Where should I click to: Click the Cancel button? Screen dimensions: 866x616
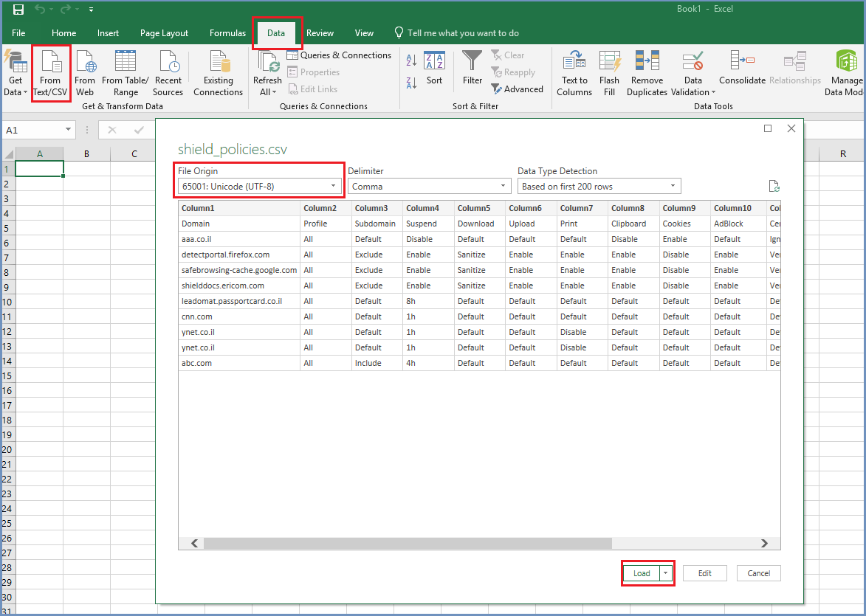tap(759, 573)
